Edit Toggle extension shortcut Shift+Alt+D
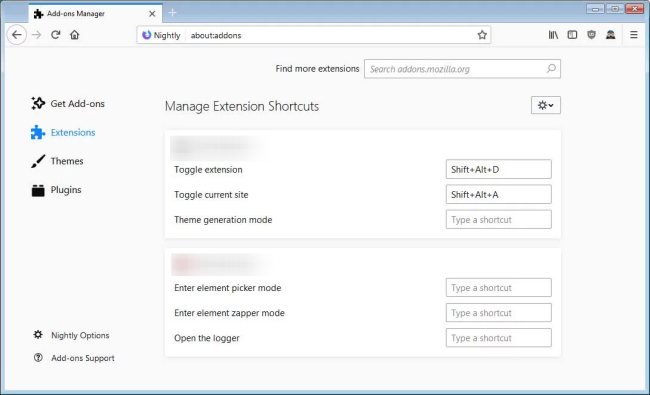650x395 pixels. (x=499, y=169)
